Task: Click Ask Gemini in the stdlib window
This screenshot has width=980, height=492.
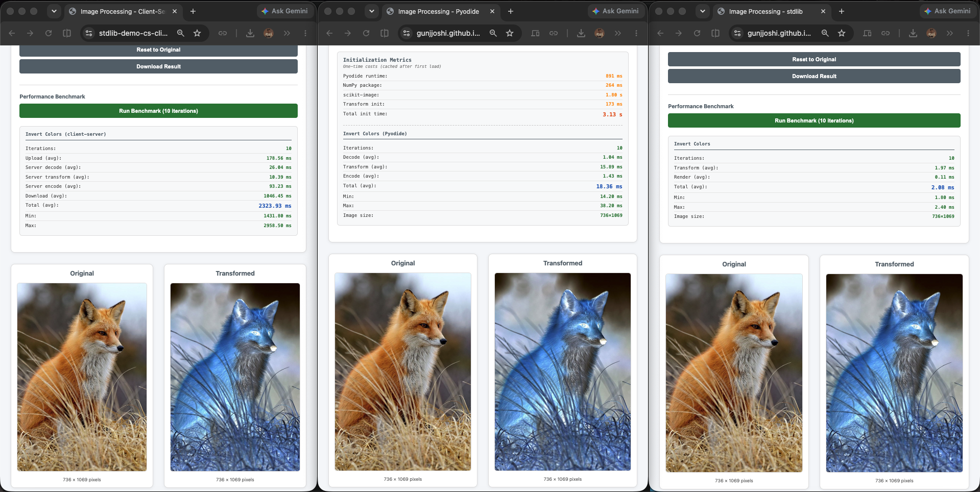Action: 947,11
